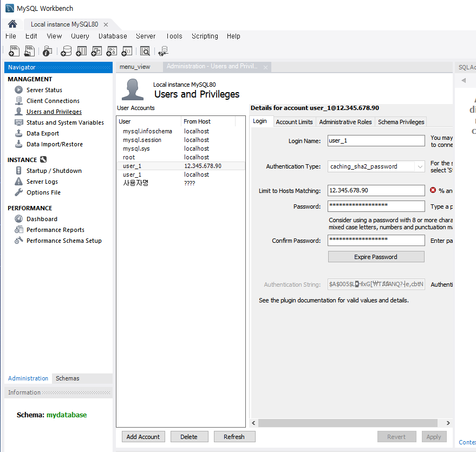The width and height of the screenshot is (476, 452).
Task: Open the View menu
Action: [x=54, y=36]
